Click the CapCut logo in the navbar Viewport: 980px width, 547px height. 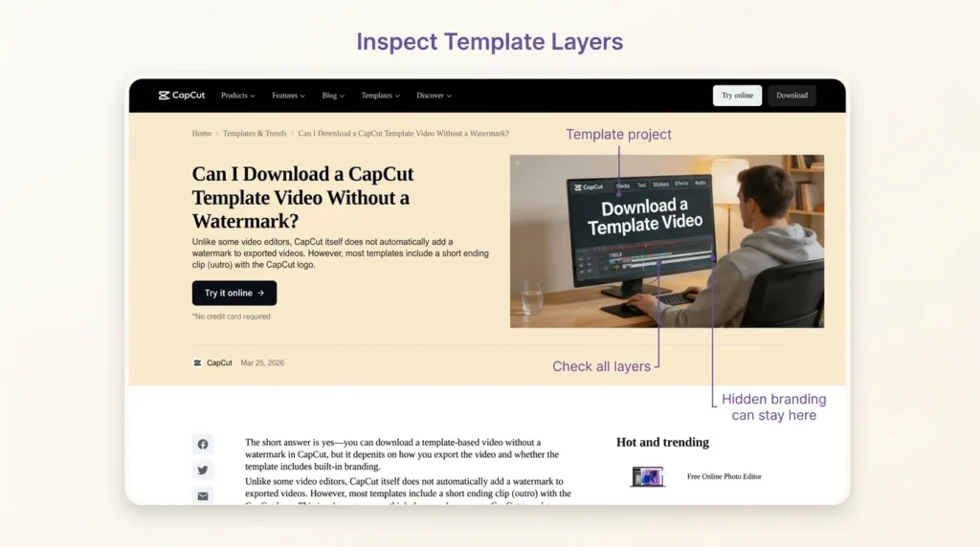pos(181,96)
